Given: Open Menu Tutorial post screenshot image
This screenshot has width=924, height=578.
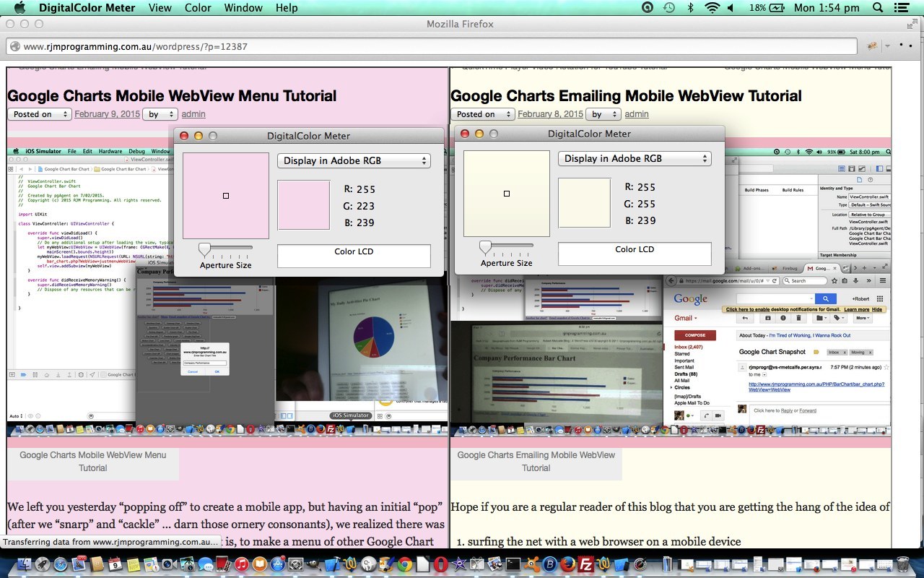Looking at the screenshot, I should [x=227, y=293].
